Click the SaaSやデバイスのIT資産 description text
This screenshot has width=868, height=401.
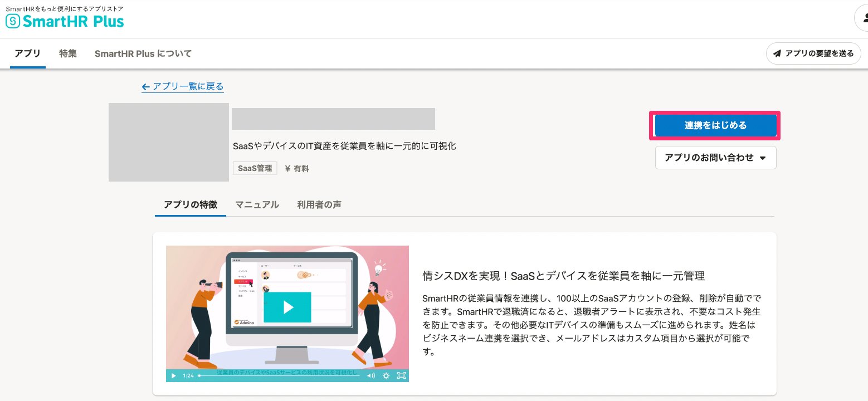point(345,146)
